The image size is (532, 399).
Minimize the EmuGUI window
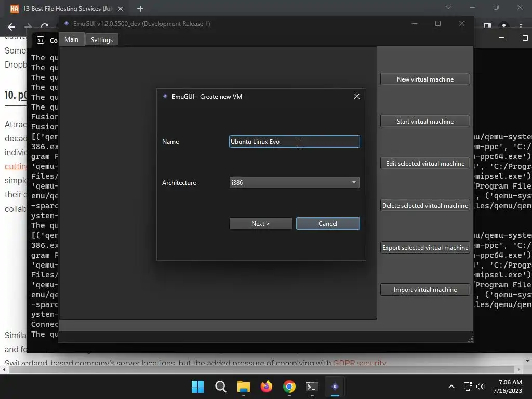(x=414, y=23)
